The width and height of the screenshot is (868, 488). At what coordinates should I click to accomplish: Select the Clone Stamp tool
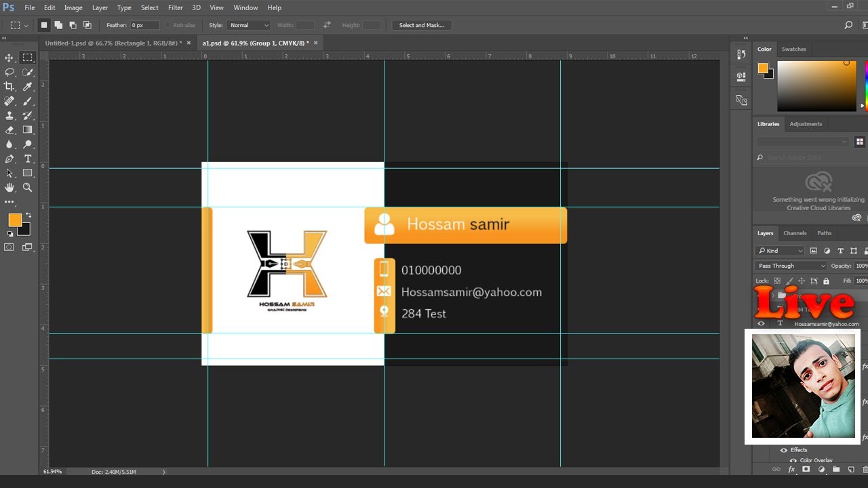(9, 115)
